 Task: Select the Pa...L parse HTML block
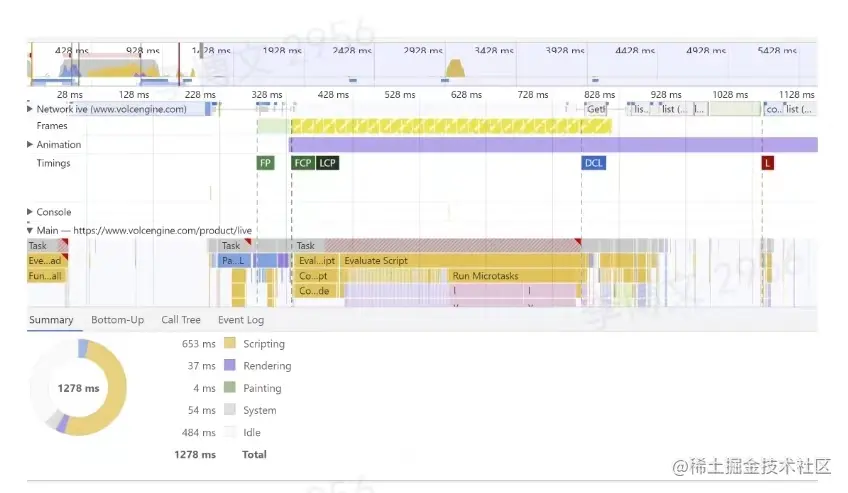(x=235, y=261)
